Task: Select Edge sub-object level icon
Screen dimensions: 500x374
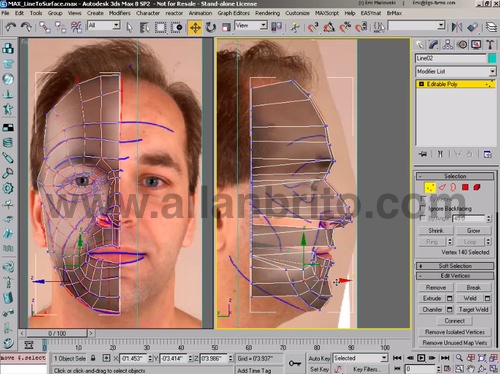Action: pyautogui.click(x=442, y=187)
